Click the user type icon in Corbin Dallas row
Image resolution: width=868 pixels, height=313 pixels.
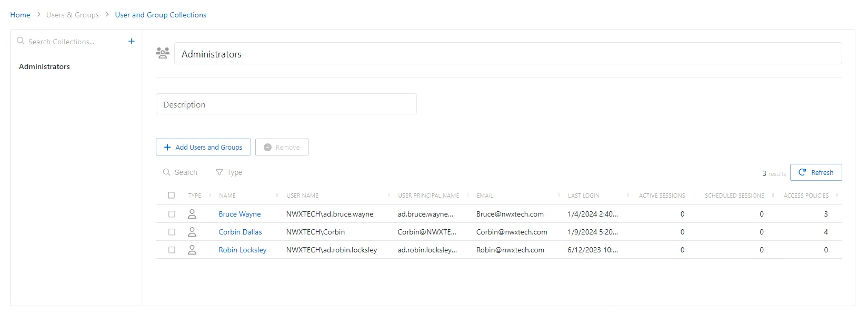[x=192, y=232]
